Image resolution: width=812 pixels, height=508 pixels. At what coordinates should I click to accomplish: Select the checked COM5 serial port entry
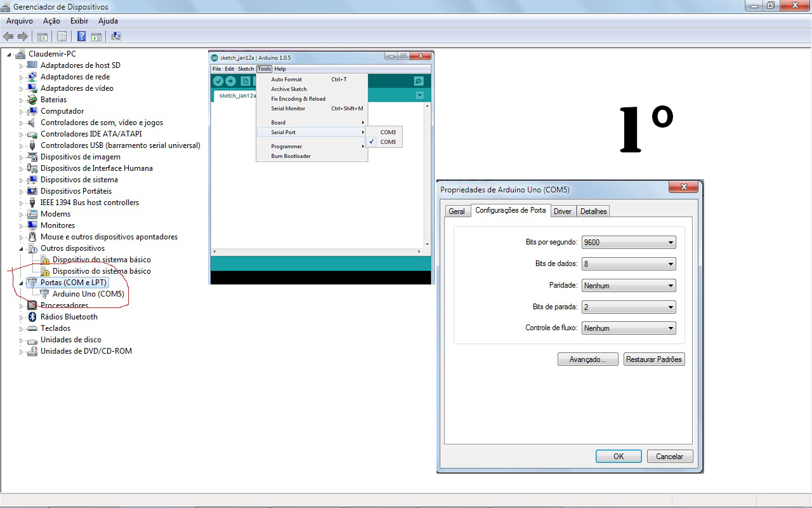click(x=385, y=142)
